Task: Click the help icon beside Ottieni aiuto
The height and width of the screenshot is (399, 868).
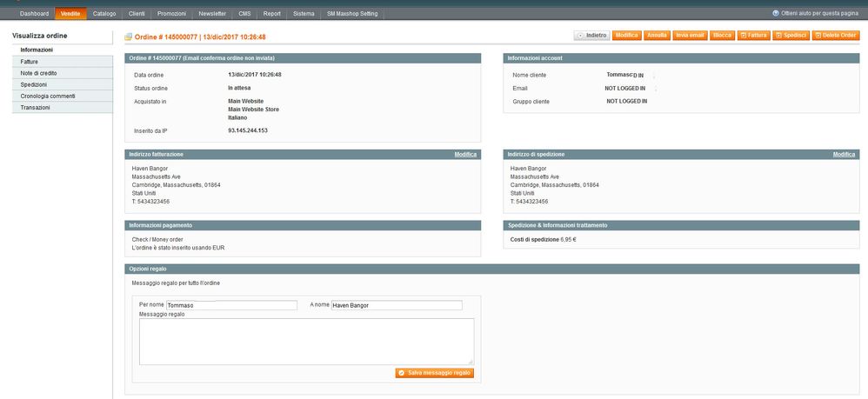Action: coord(776,13)
